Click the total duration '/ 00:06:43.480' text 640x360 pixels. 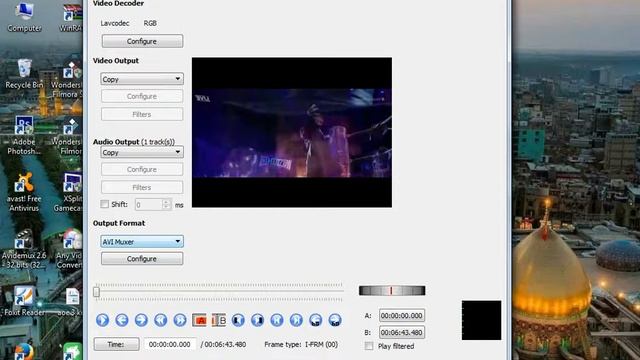[x=223, y=344]
